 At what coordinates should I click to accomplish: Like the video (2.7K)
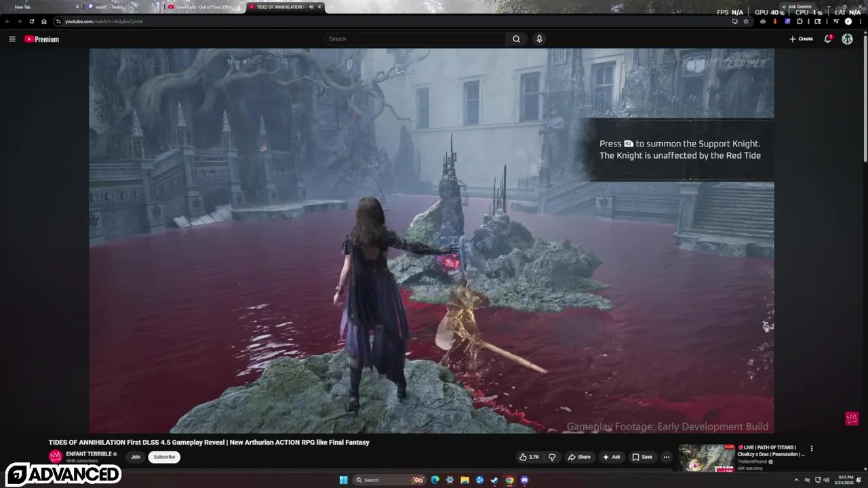coord(529,457)
